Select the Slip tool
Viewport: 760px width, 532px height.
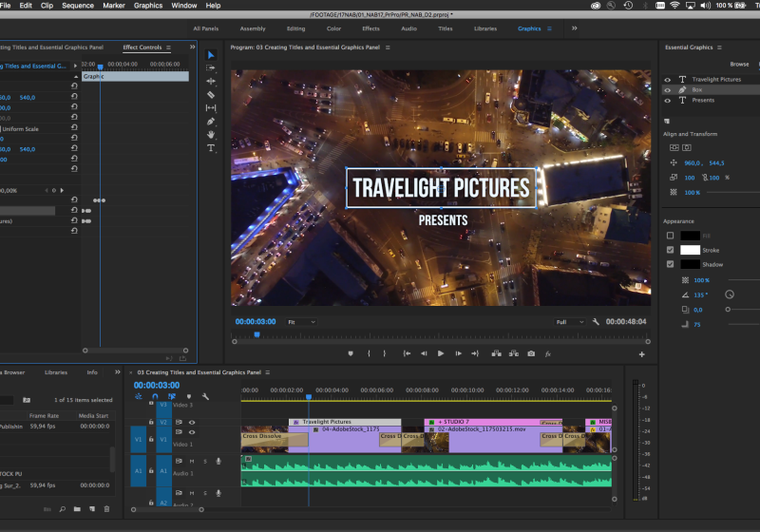211,107
